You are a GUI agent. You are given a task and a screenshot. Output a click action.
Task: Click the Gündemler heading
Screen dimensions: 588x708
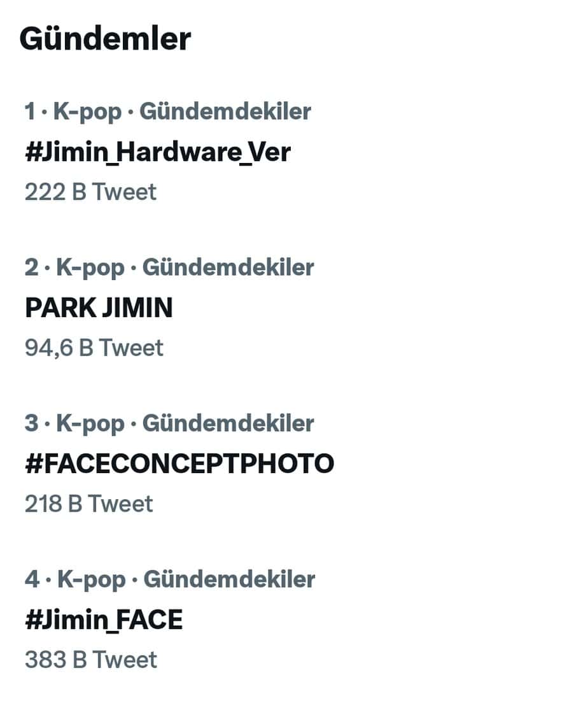(x=105, y=39)
